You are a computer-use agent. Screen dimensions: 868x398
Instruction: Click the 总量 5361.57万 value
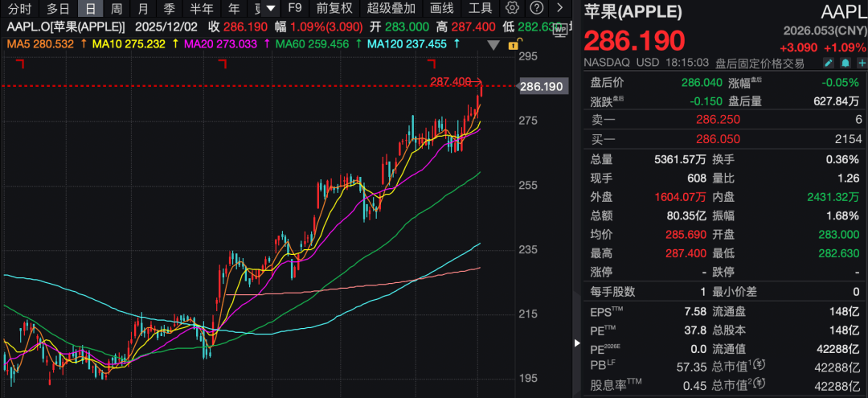coord(681,159)
